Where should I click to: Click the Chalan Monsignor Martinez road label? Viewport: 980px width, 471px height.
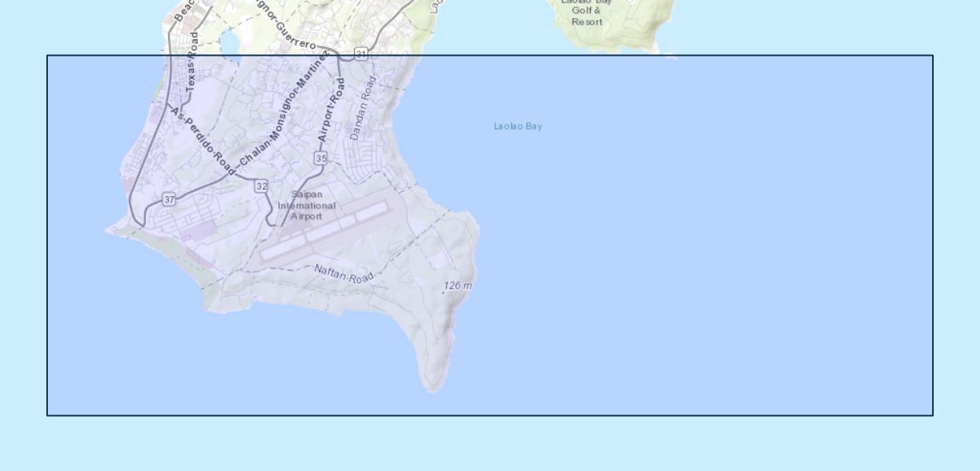[x=283, y=110]
